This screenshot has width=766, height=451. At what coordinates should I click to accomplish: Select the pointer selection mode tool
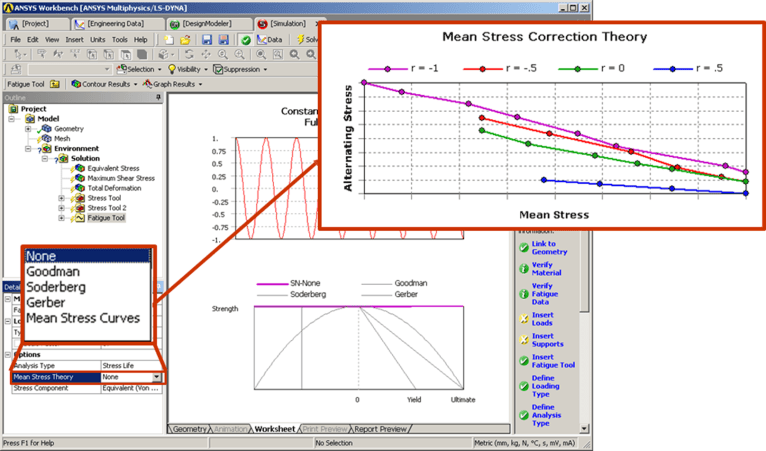coord(20,54)
